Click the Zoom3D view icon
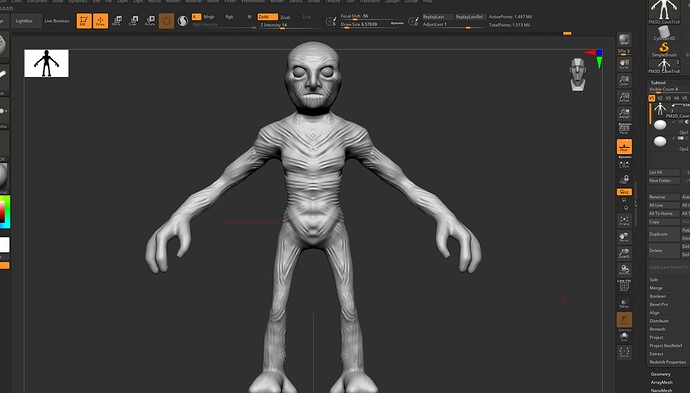 624,253
